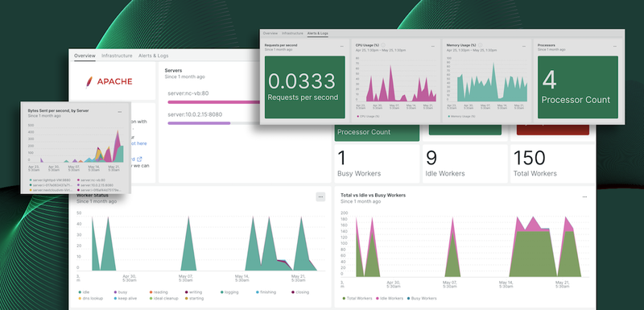Toggle the keep alive legend series
Image resolution: width=644 pixels, height=310 pixels.
(x=127, y=298)
